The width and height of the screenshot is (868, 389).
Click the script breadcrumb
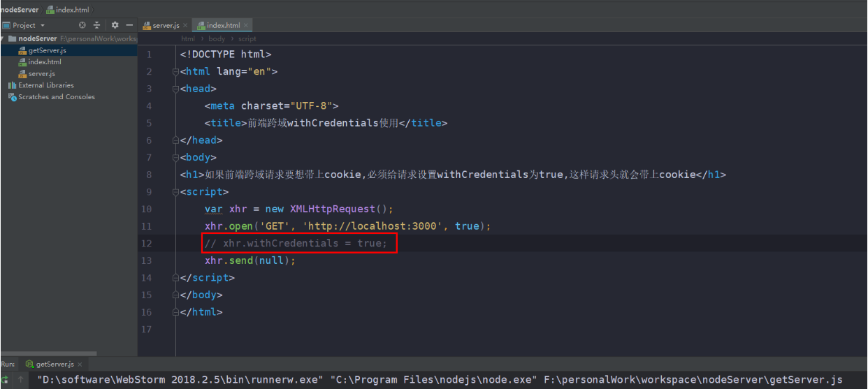tap(247, 39)
